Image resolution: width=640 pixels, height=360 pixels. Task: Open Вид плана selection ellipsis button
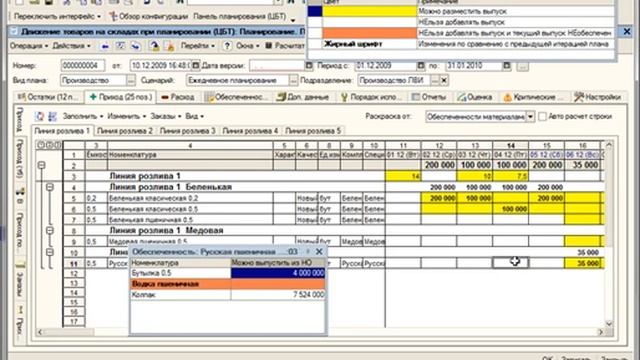tap(131, 80)
